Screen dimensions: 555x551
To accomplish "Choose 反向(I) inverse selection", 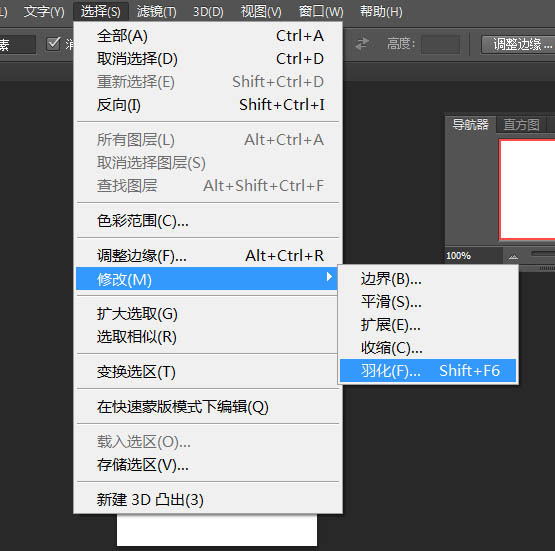I will [208, 105].
